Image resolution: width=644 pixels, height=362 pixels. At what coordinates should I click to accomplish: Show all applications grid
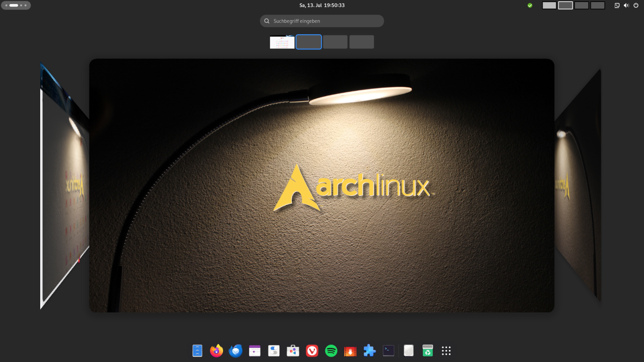click(446, 351)
